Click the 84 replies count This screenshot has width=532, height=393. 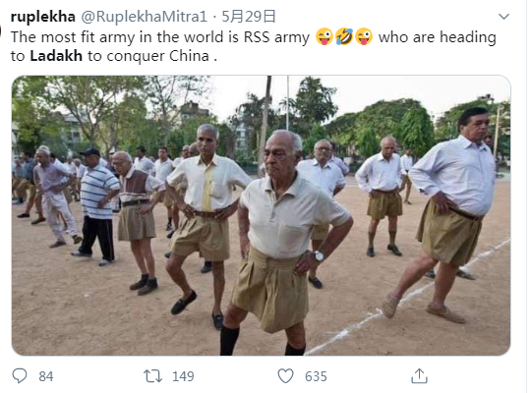[46, 376]
